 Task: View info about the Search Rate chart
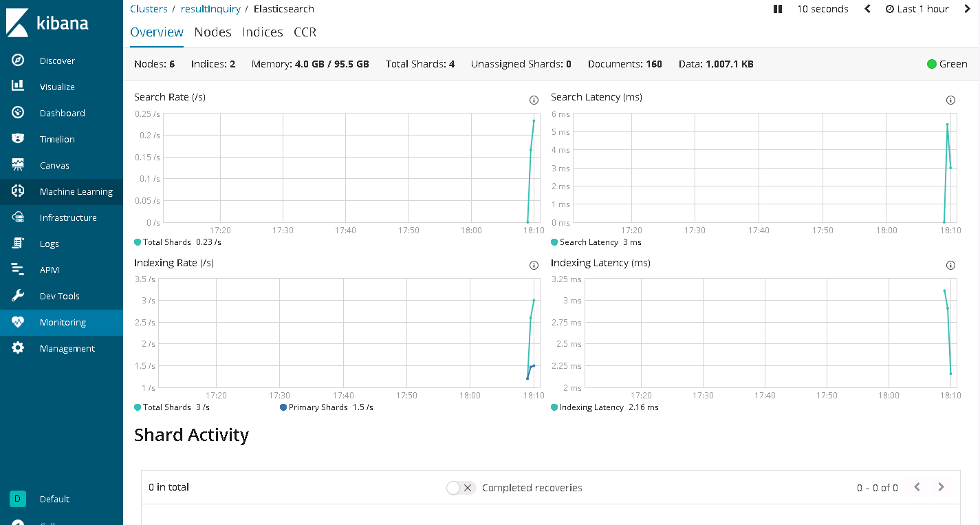point(534,100)
